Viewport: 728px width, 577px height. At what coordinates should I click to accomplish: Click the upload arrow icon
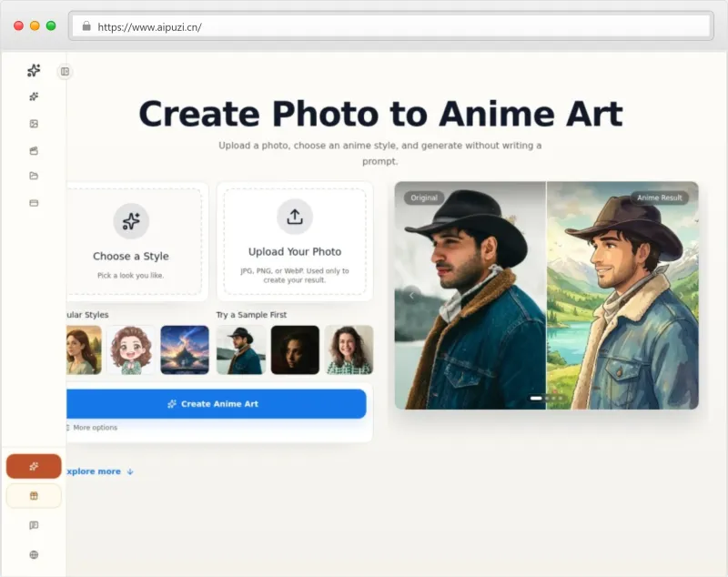(x=295, y=217)
